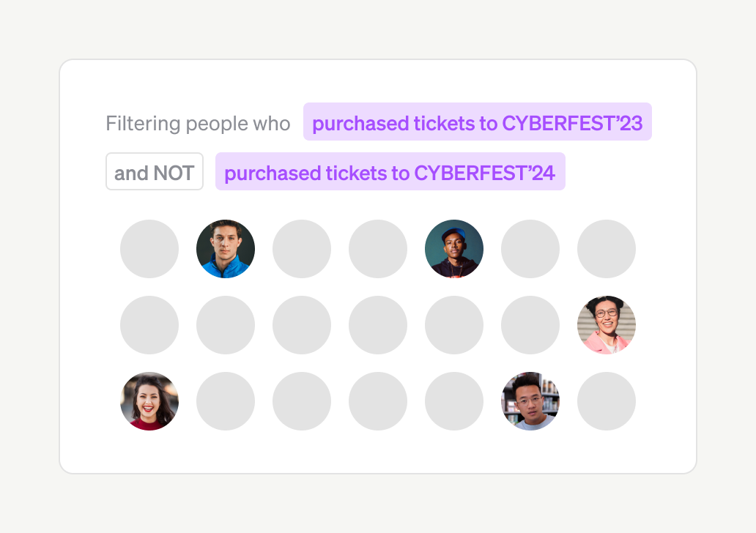
Task: Select gray placeholder directly above pink-jacket avatar
Action: pyautogui.click(x=607, y=249)
